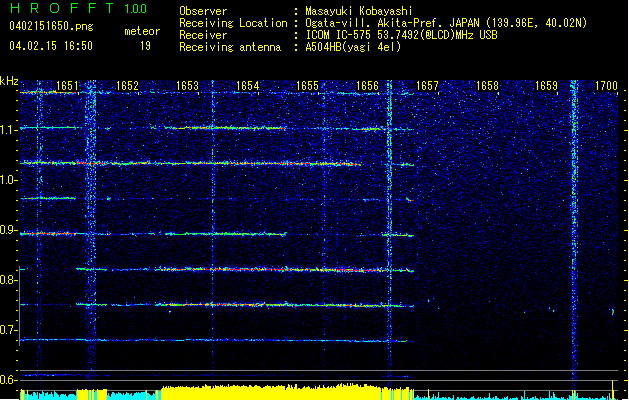Viewport: 629px width, 400px height.
Task: Click the 1.1 kHz axis label
Action: point(8,130)
